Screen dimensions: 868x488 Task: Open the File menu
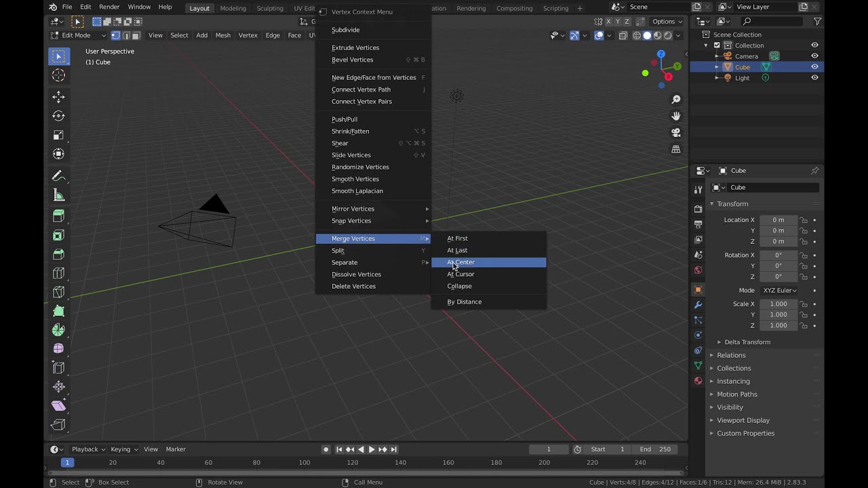(67, 7)
